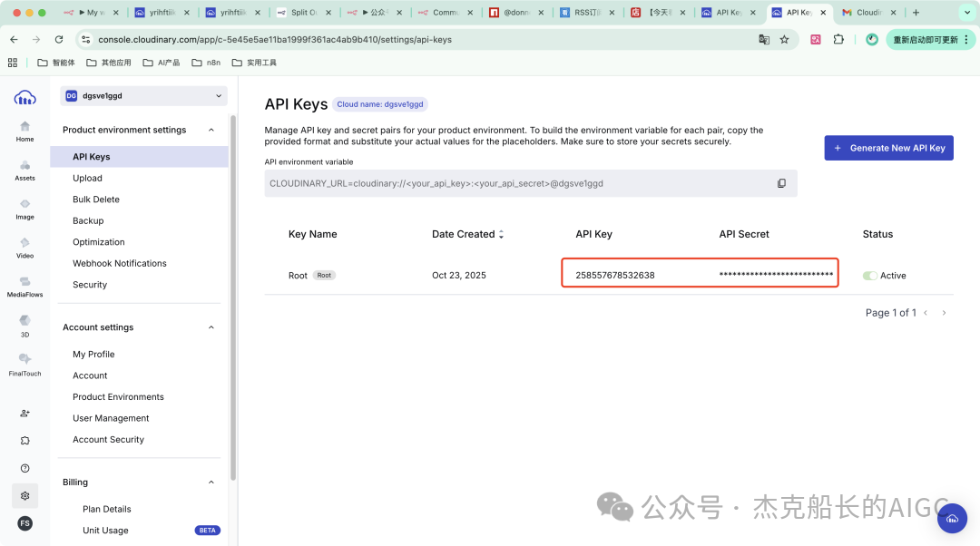The image size is (980, 546).
Task: Open MediaFlows in sidebar
Action: [x=25, y=287]
